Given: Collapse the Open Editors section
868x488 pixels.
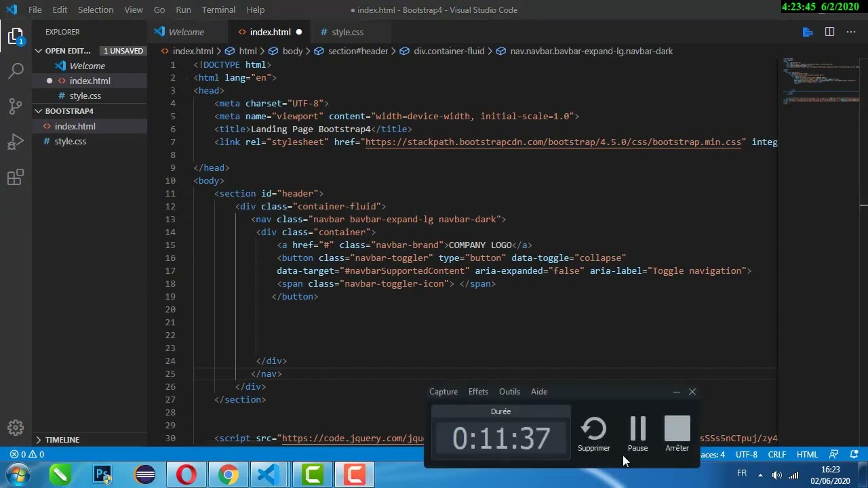Looking at the screenshot, I should [x=39, y=51].
